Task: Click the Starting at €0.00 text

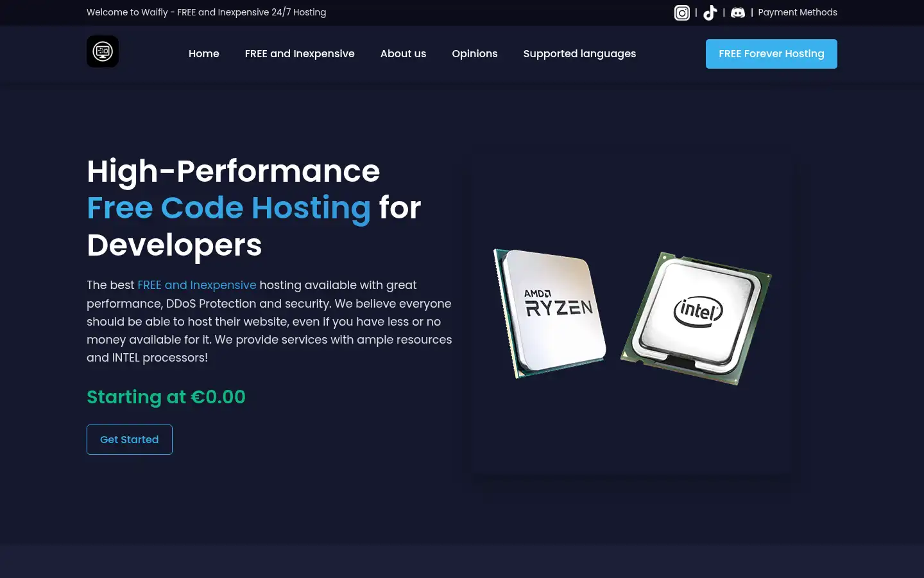Action: point(166,397)
